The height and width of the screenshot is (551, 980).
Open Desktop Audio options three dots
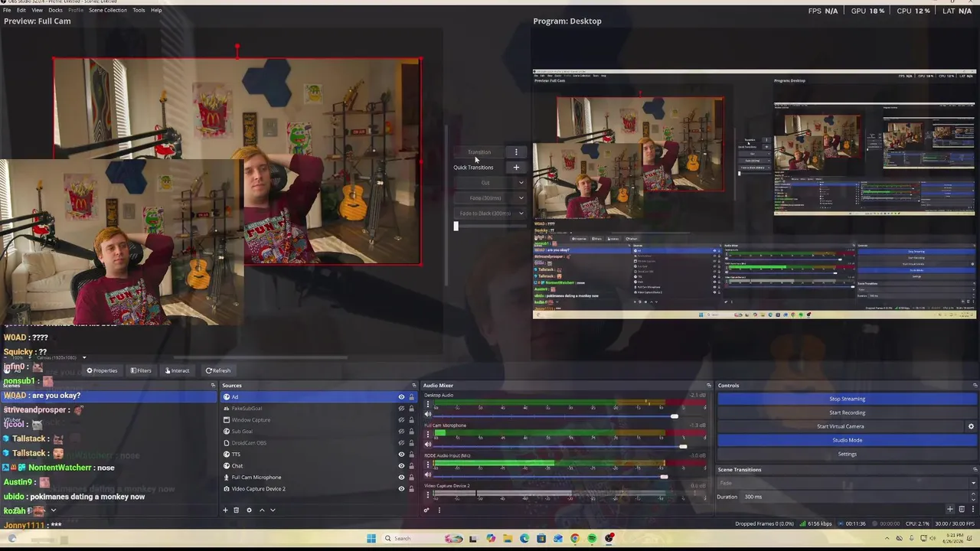tap(428, 404)
